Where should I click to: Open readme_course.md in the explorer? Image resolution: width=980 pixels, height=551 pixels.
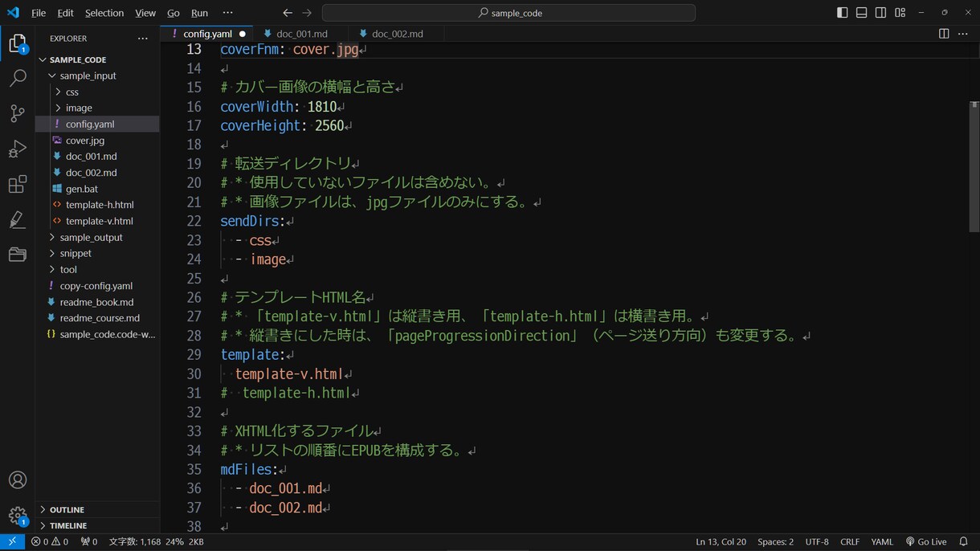click(x=97, y=318)
